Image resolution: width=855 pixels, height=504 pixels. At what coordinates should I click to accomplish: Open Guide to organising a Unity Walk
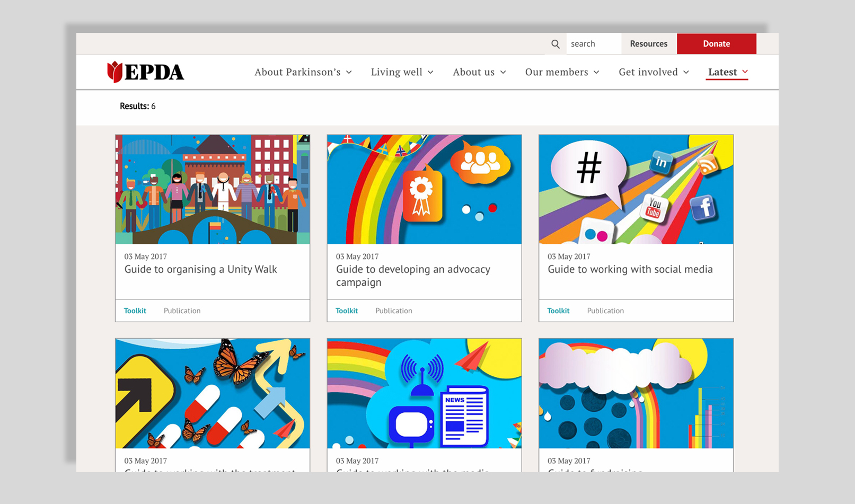point(200,269)
